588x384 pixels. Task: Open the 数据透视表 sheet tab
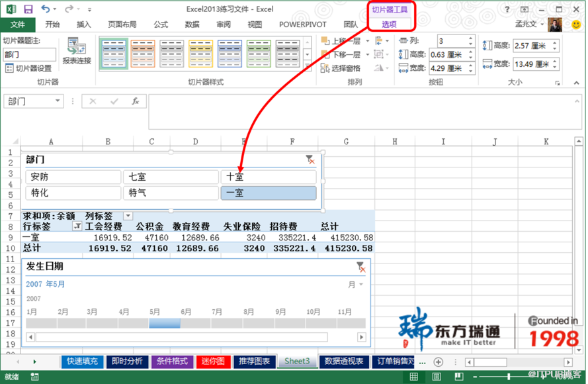point(344,361)
